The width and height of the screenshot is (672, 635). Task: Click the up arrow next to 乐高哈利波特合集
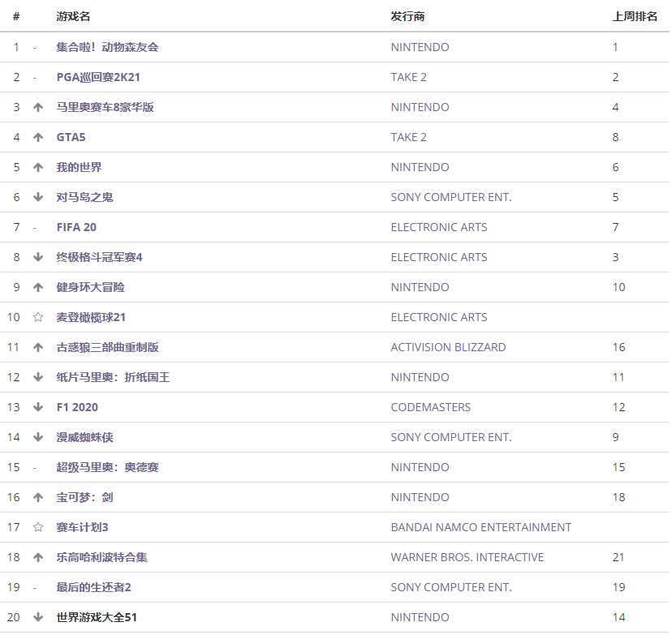(37, 557)
